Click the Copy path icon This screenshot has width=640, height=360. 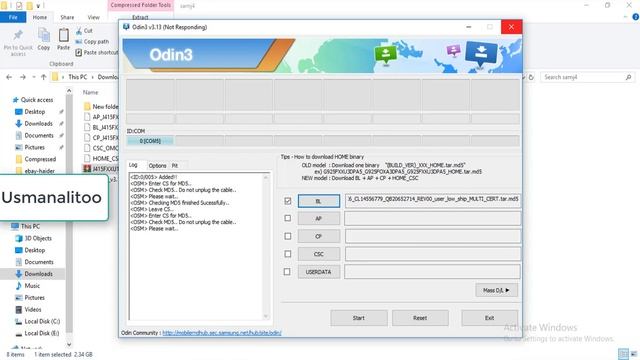pos(79,42)
